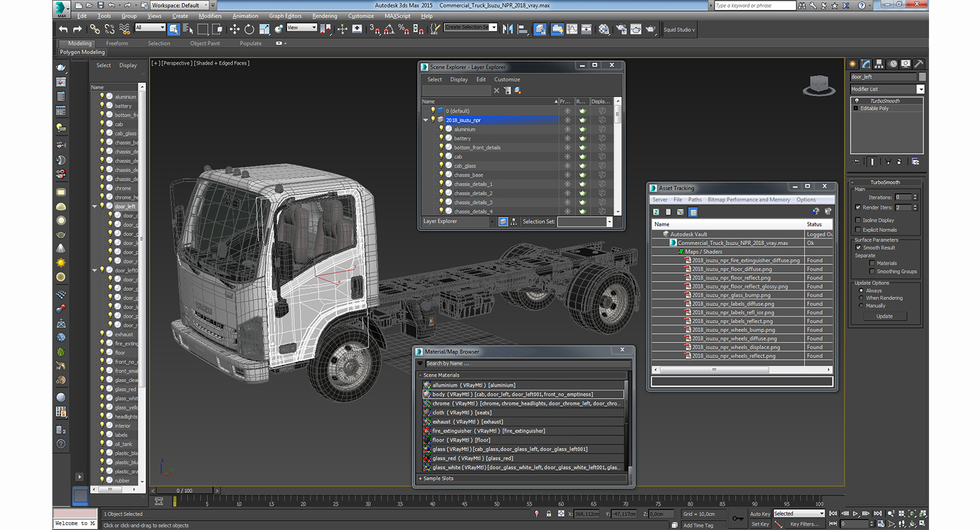
Task: Click the Iterations spinner arrows
Action: coord(916,197)
